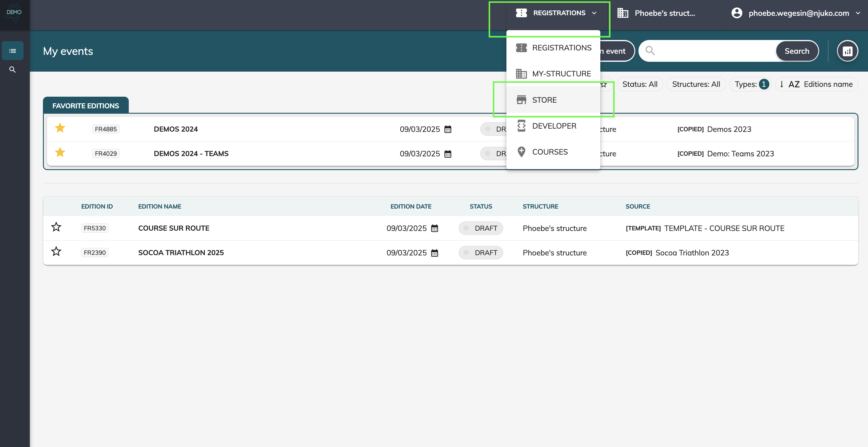Click the SOURCE column header
The image size is (868, 447).
(x=638, y=206)
